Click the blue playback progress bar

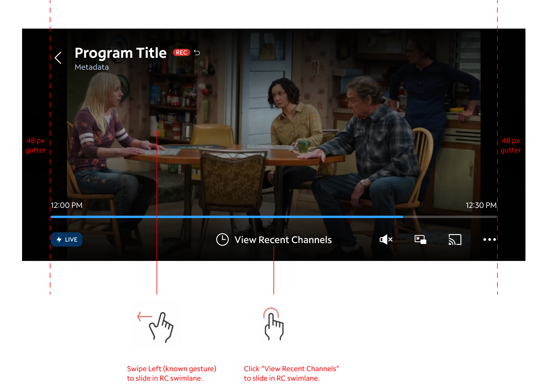(x=227, y=217)
